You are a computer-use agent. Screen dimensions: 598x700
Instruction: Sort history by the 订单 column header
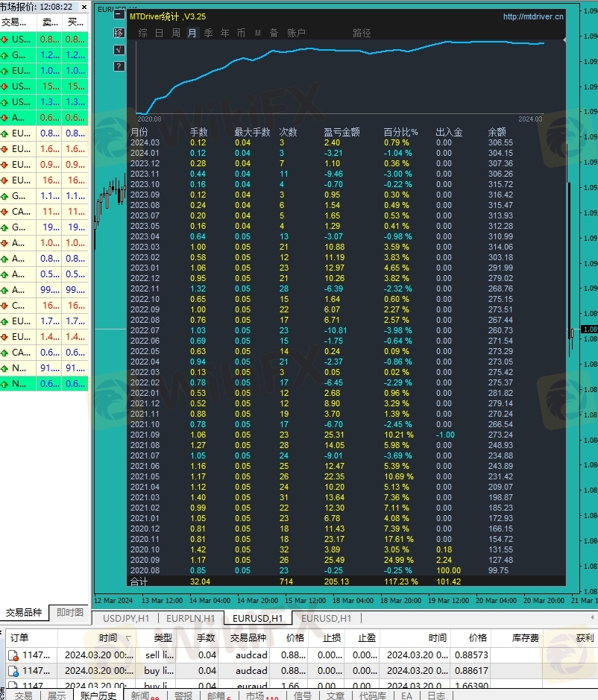tap(32, 638)
